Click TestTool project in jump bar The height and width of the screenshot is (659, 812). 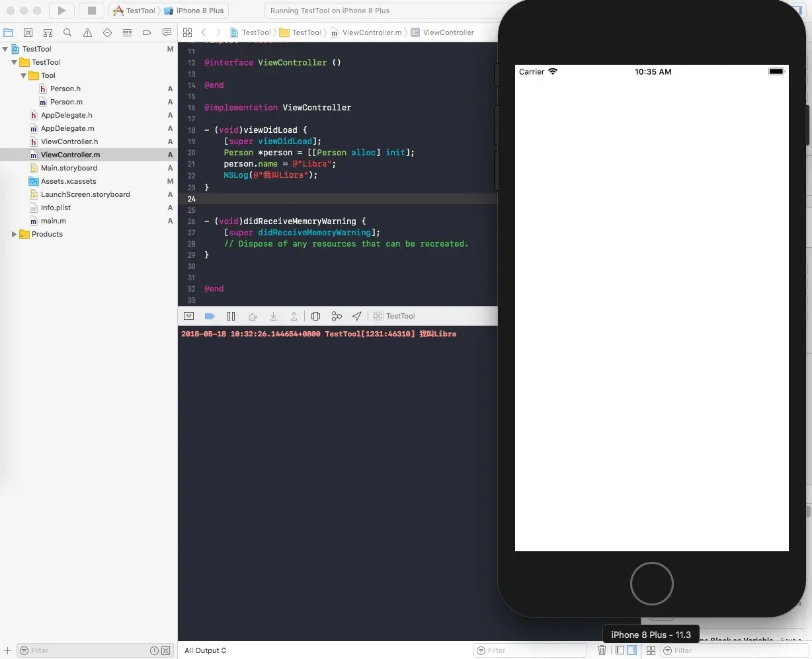(x=251, y=32)
